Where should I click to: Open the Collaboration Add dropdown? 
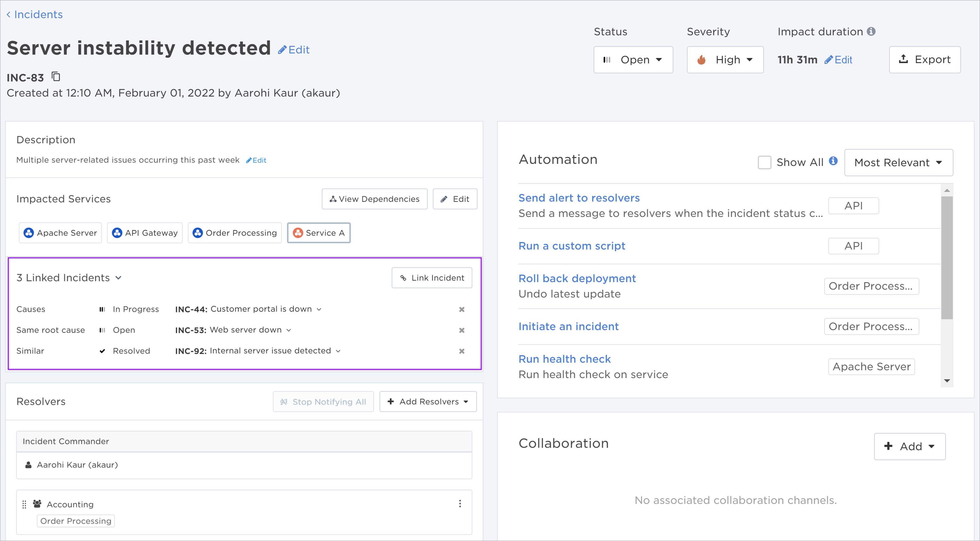909,446
